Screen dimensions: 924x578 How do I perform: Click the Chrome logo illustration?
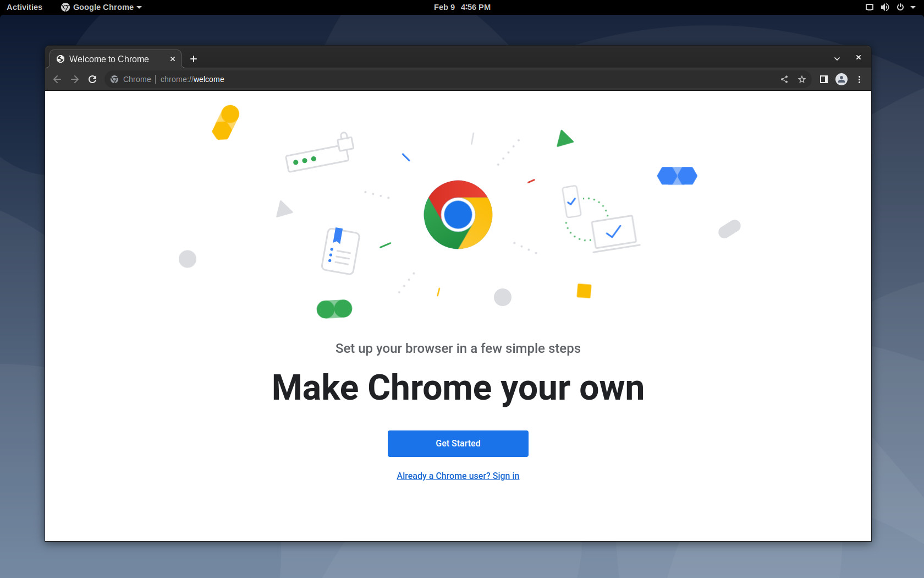(x=458, y=215)
